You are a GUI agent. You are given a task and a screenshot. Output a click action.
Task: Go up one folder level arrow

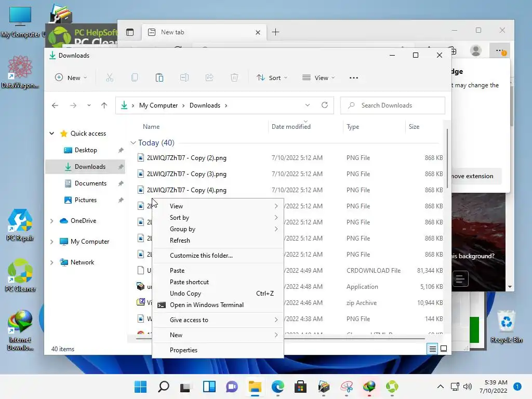[104, 105]
